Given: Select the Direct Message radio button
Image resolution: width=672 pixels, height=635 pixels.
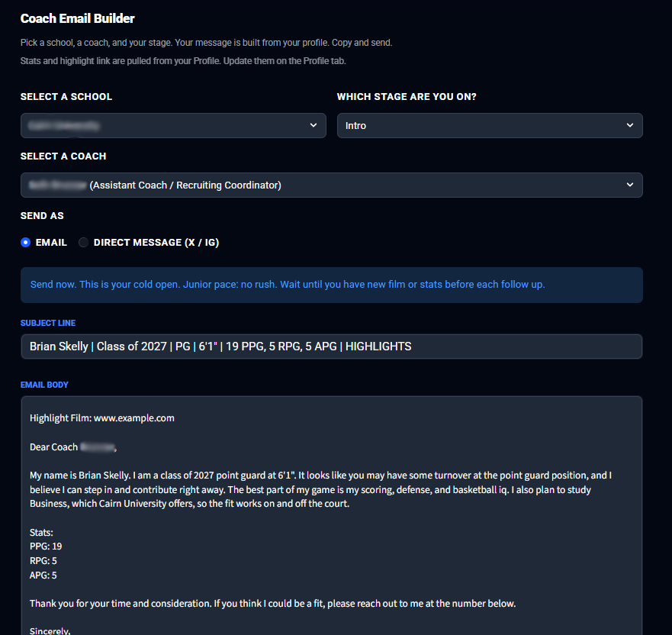Looking at the screenshot, I should coord(83,242).
